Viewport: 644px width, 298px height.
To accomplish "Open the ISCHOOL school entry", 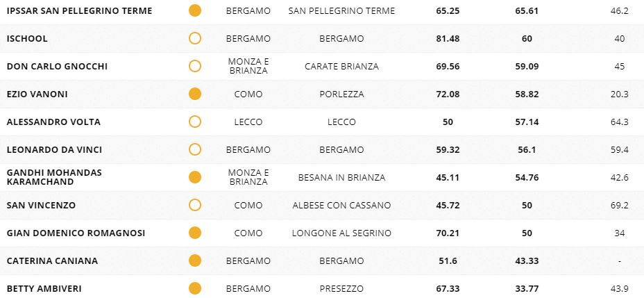I will [27, 38].
